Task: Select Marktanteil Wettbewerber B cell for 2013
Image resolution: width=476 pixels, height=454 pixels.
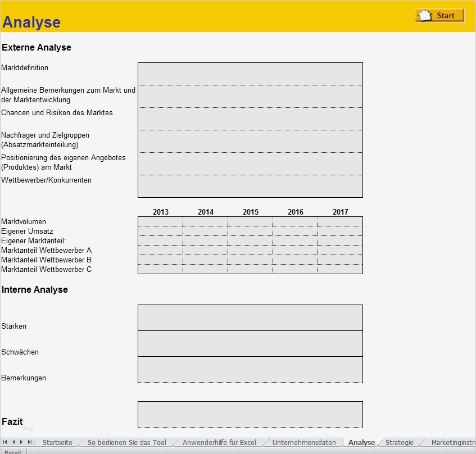Action: [x=160, y=260]
